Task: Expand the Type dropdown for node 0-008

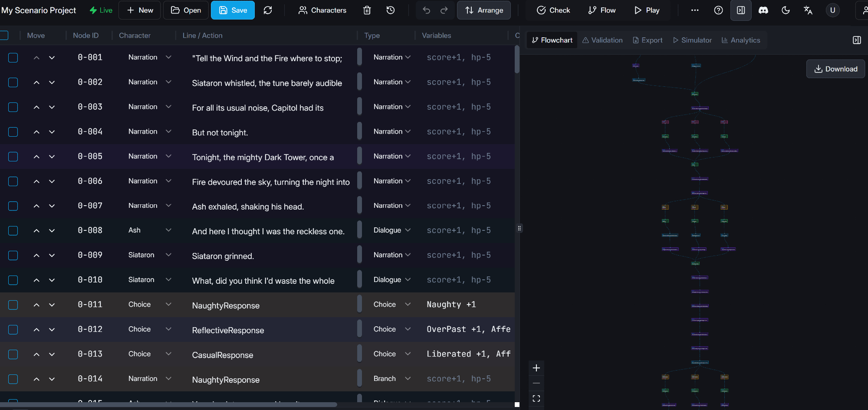Action: pos(408,230)
